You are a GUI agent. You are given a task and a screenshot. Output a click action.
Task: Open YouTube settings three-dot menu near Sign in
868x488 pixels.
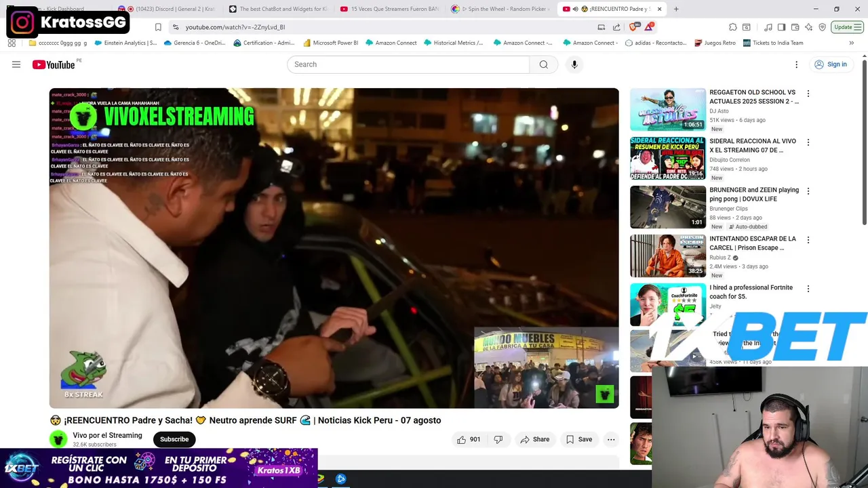pos(796,64)
